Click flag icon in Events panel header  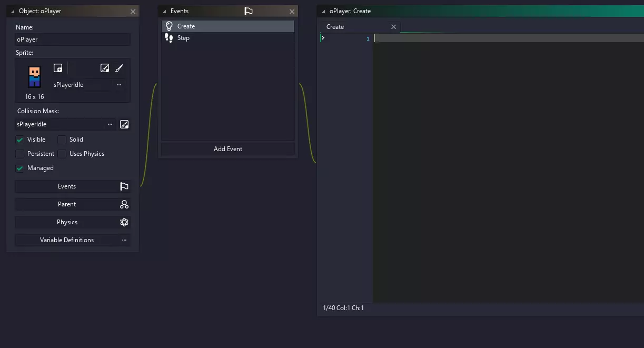pos(249,11)
